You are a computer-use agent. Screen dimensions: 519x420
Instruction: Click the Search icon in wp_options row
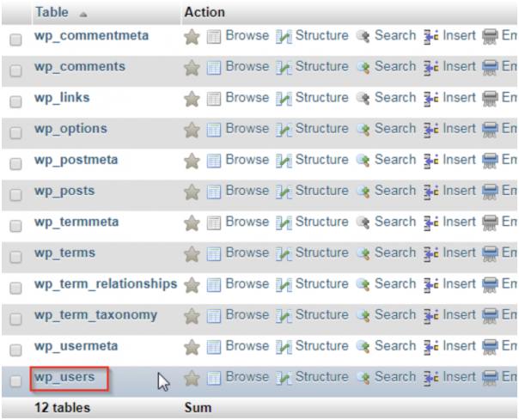pos(363,130)
